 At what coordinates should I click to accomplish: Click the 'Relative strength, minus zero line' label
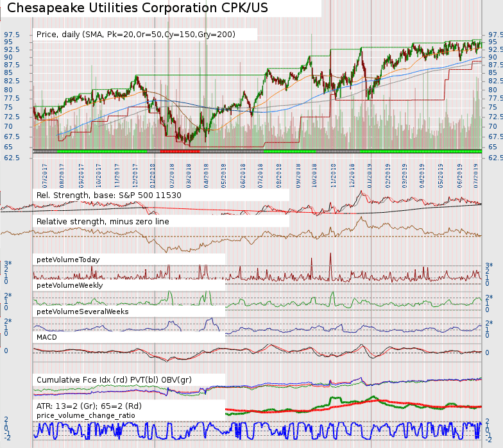tap(103, 222)
